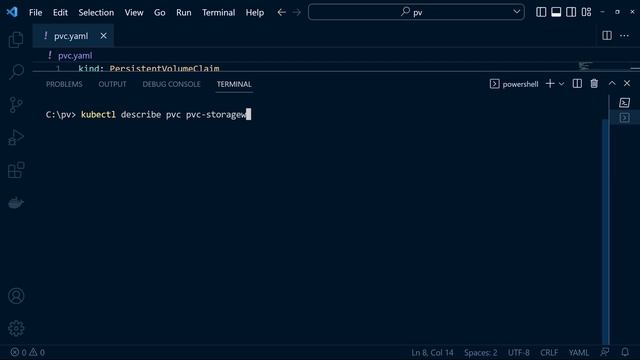Screen dimensions: 640x360
Task: Minimize the VS Code window
Action: point(602,12)
